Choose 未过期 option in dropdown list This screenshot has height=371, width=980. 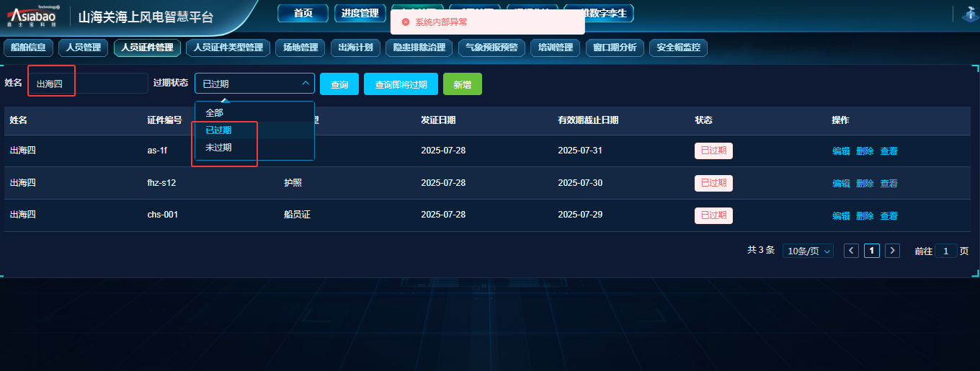click(254, 148)
